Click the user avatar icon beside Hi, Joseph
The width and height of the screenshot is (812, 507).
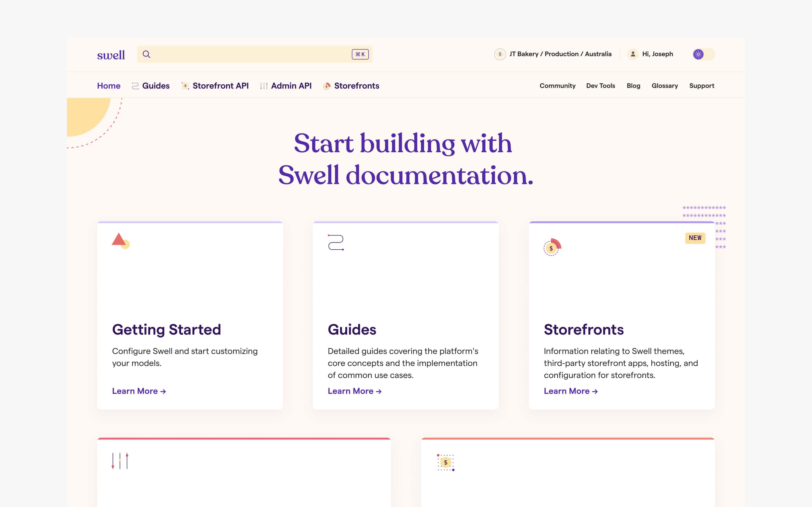[x=633, y=54]
